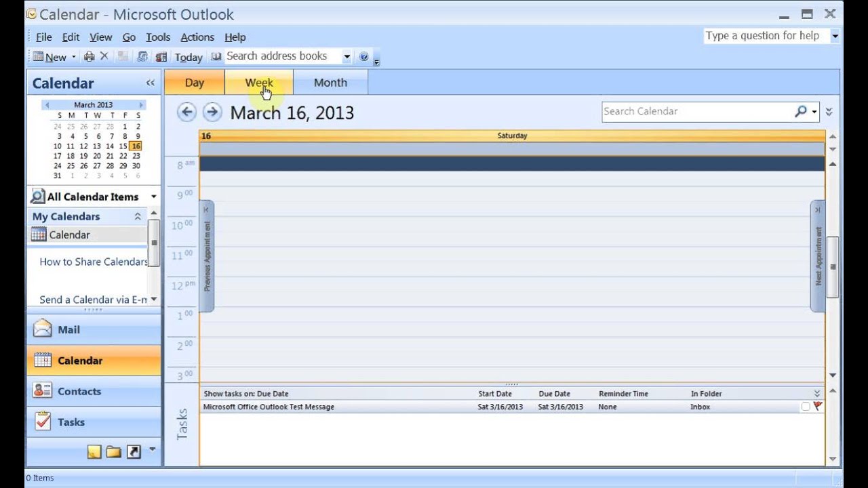Click the Today toolbar button
868x488 pixels.
click(189, 57)
